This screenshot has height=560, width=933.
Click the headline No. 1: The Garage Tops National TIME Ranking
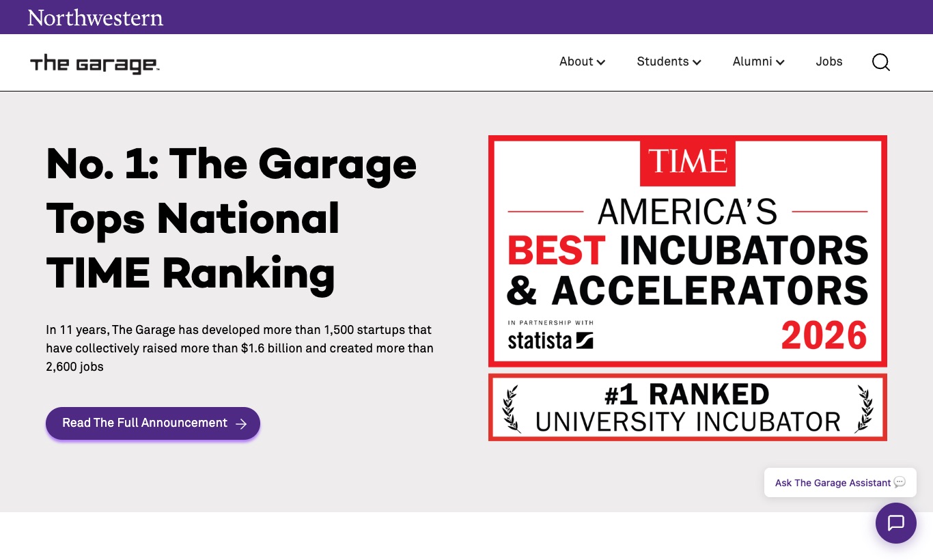(x=232, y=219)
